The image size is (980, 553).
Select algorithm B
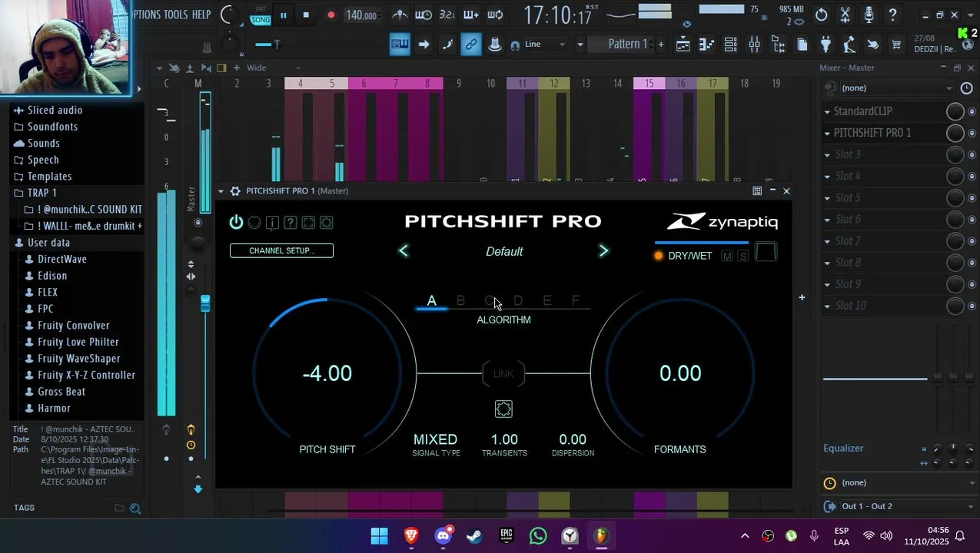click(460, 300)
